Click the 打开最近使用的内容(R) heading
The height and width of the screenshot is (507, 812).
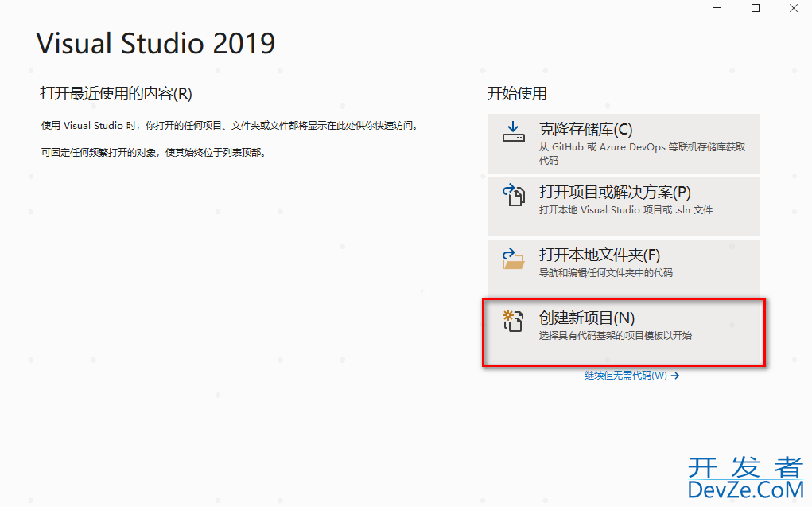tap(116, 94)
